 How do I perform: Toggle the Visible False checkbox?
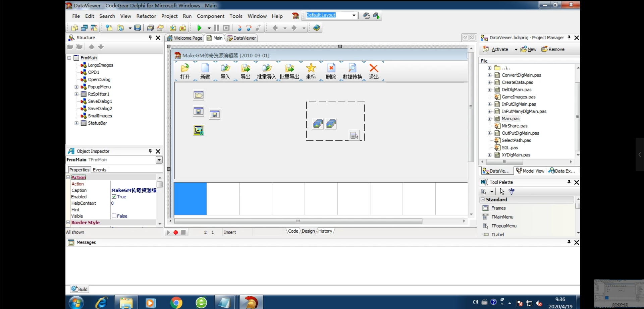(114, 216)
